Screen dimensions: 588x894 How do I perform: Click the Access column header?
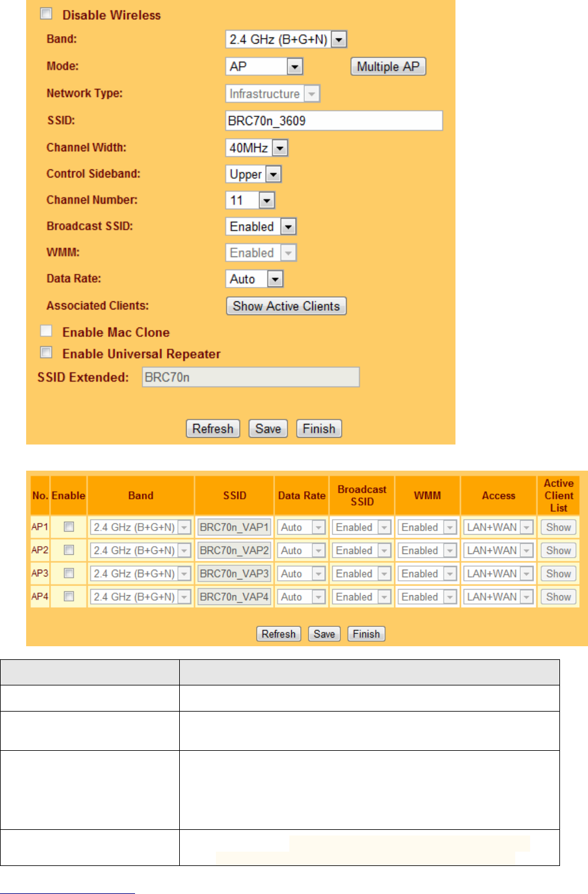[498, 496]
